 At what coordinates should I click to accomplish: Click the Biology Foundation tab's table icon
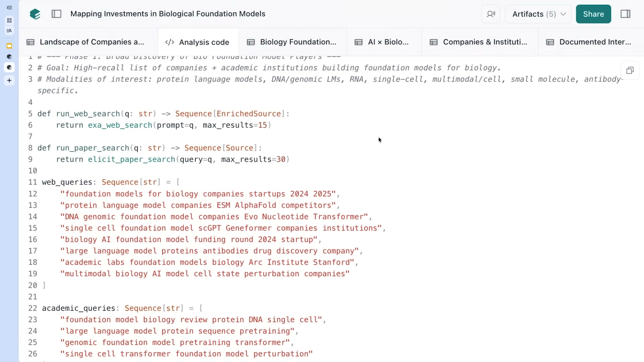(251, 42)
